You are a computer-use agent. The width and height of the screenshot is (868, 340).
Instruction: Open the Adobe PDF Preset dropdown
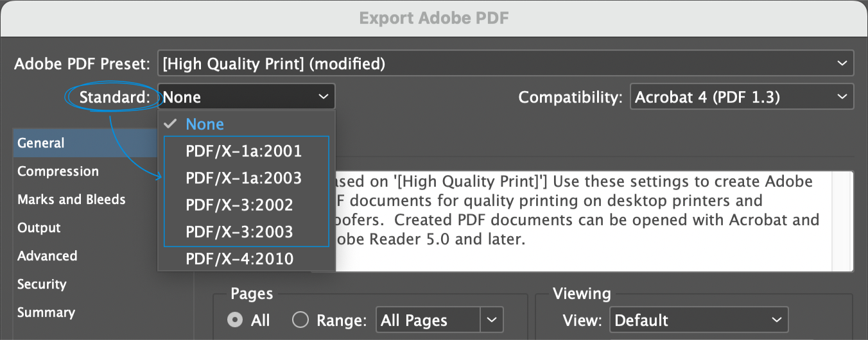(x=505, y=64)
